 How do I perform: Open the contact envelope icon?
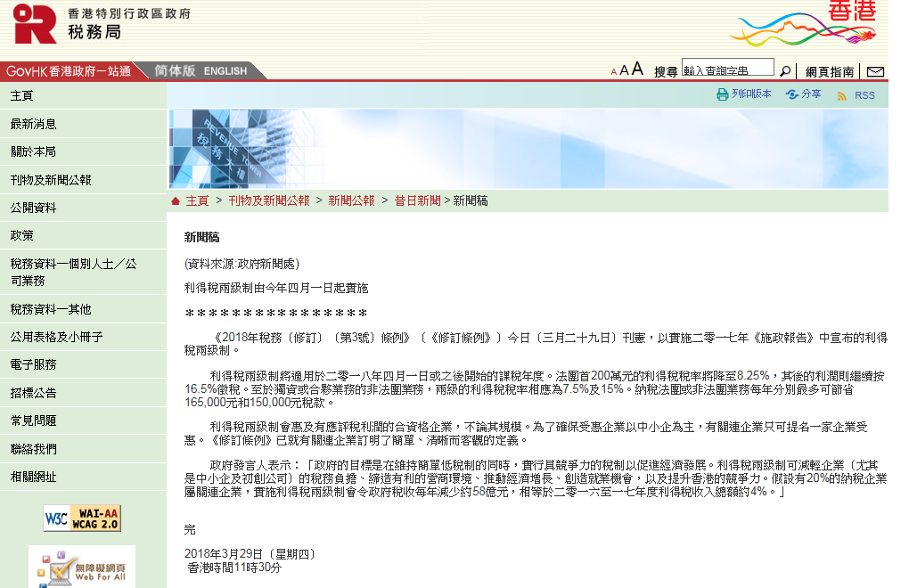point(875,71)
